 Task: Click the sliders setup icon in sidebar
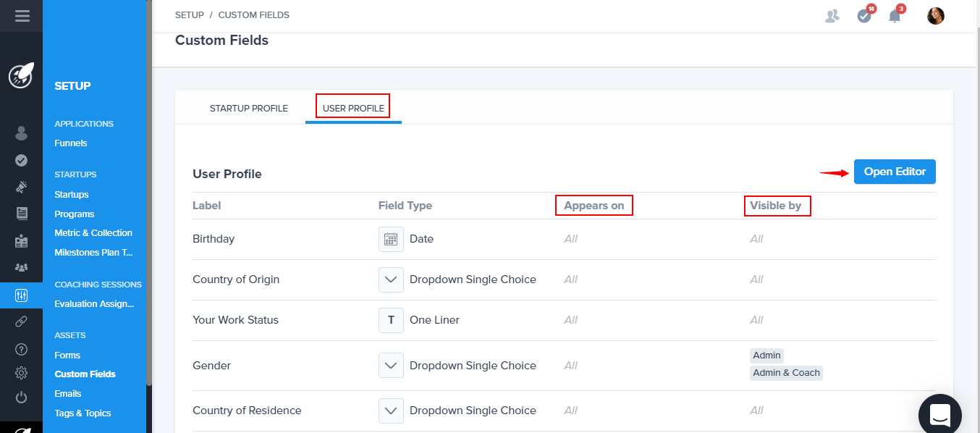tap(21, 295)
